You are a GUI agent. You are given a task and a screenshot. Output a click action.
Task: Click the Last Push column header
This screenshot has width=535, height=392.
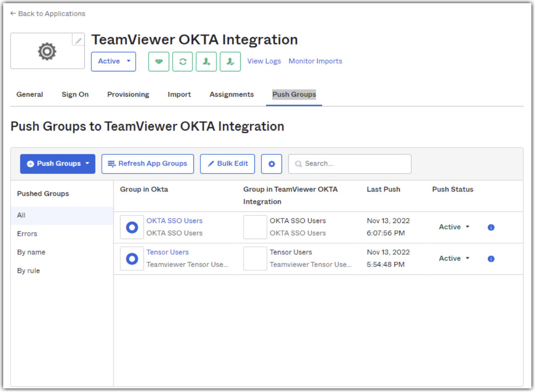[383, 190]
